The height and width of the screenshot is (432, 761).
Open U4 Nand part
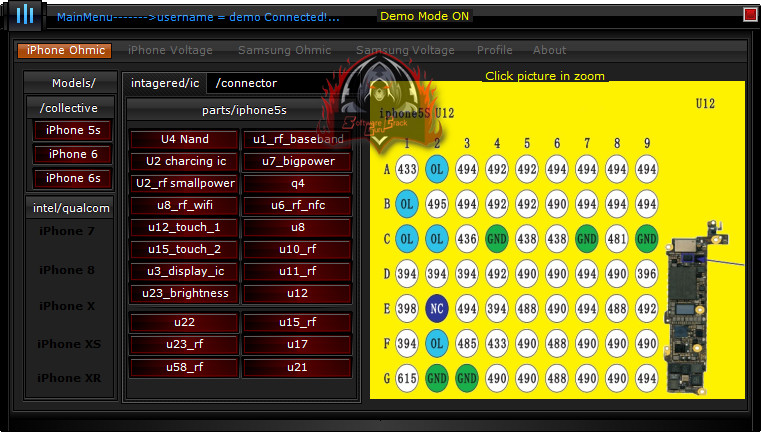[x=184, y=139]
